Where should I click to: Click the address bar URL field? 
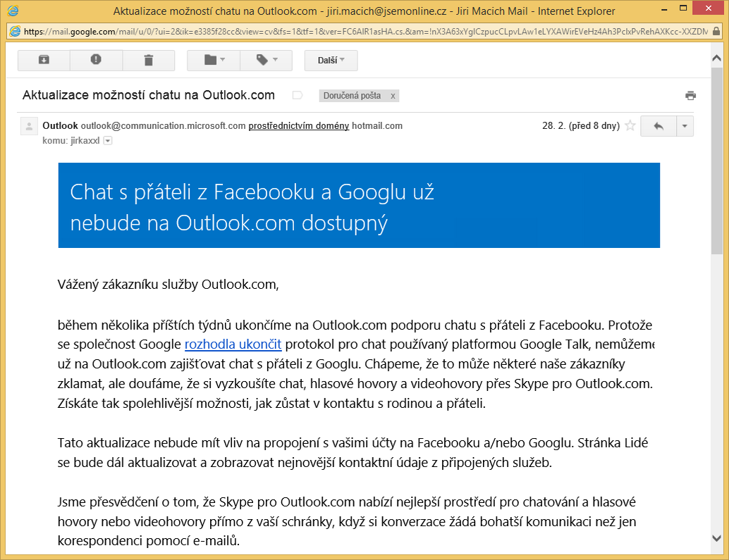367,32
